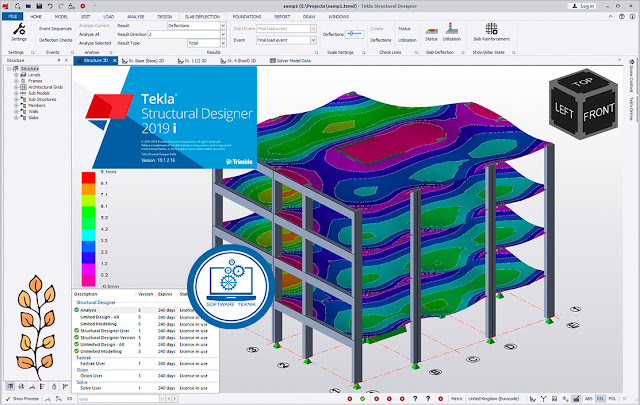Select the Sub Structures tree item
This screenshot has height=405, width=640.
pos(42,100)
